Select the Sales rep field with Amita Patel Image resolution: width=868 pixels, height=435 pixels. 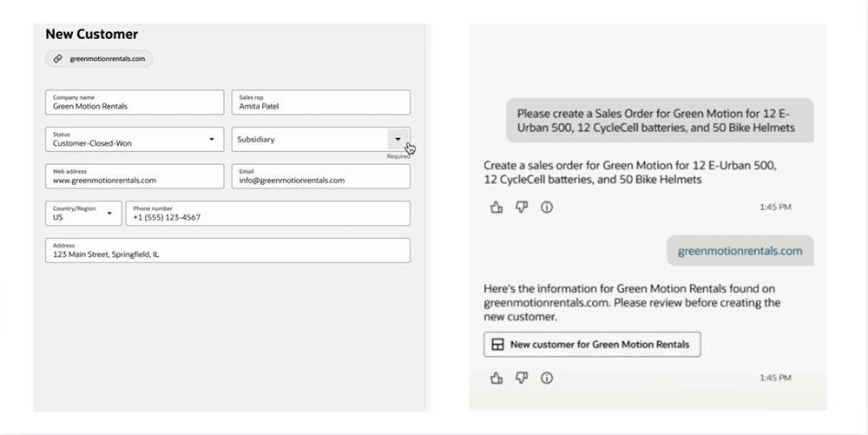320,102
